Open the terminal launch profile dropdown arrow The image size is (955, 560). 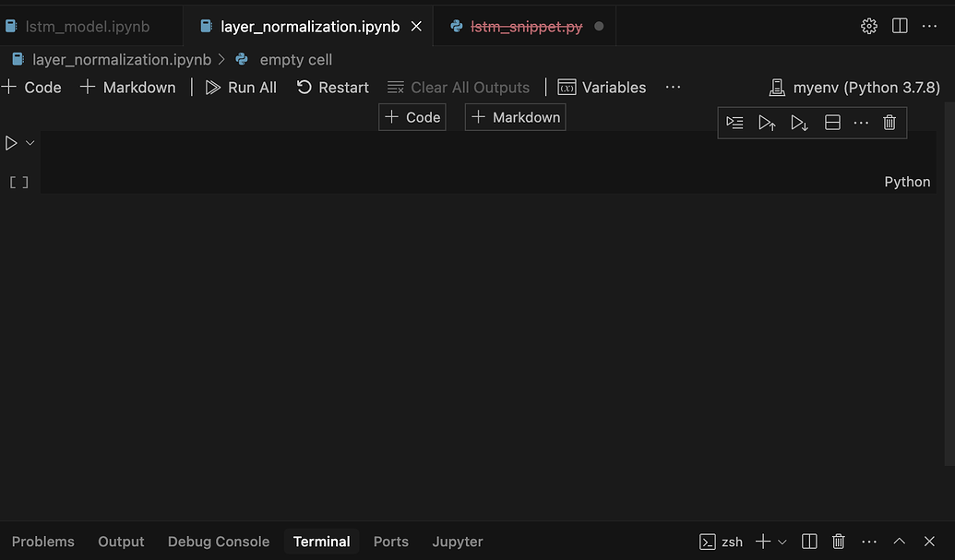781,542
